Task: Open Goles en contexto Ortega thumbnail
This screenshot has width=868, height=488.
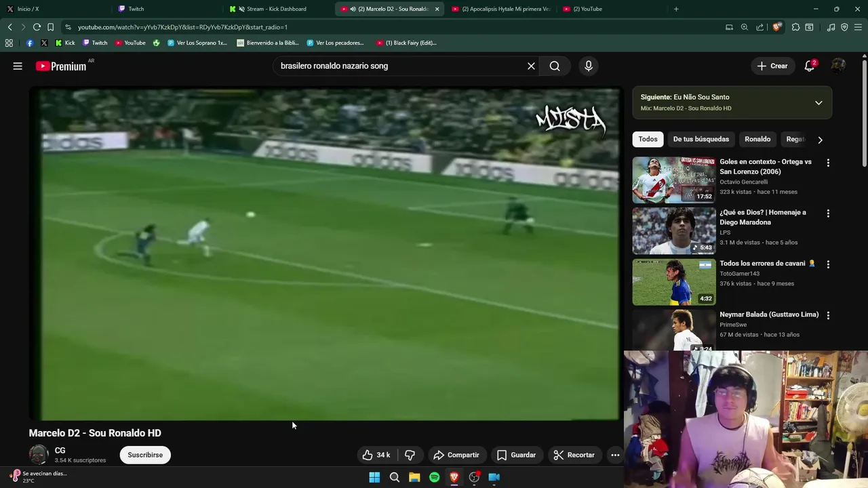Action: (673, 180)
